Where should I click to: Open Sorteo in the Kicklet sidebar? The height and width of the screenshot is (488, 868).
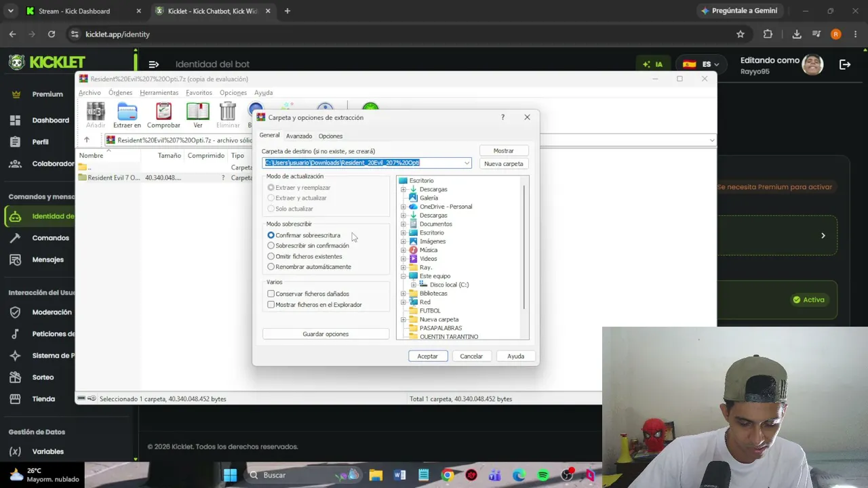(43, 378)
